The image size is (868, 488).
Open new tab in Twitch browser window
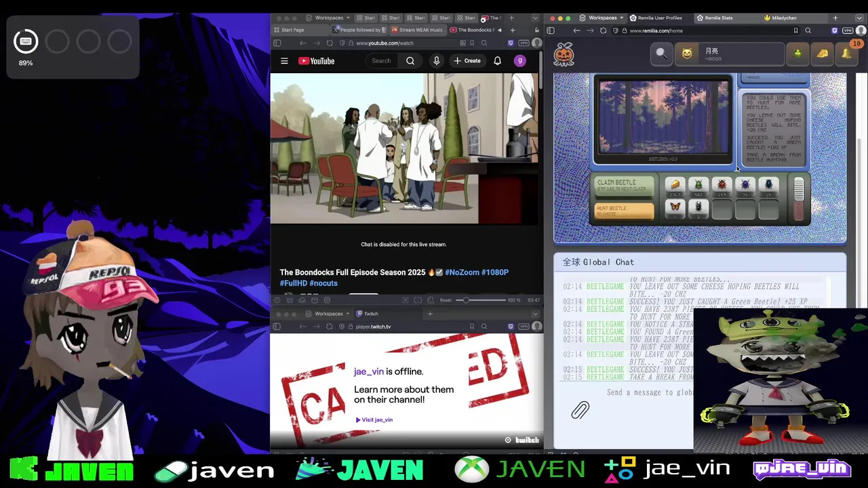(430, 314)
